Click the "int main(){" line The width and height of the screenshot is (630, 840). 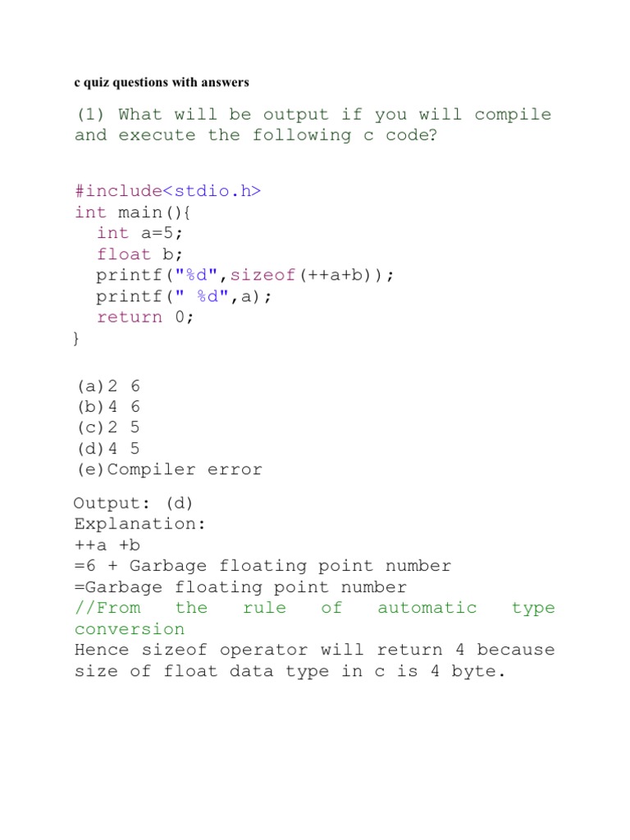[136, 212]
